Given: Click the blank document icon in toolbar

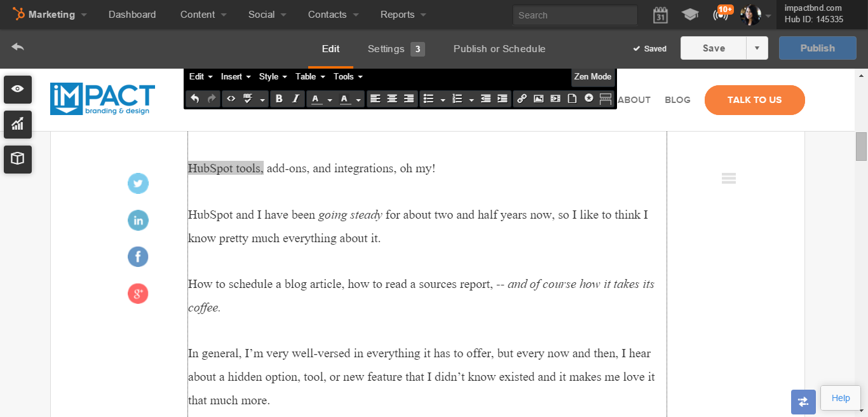Looking at the screenshot, I should tap(572, 99).
